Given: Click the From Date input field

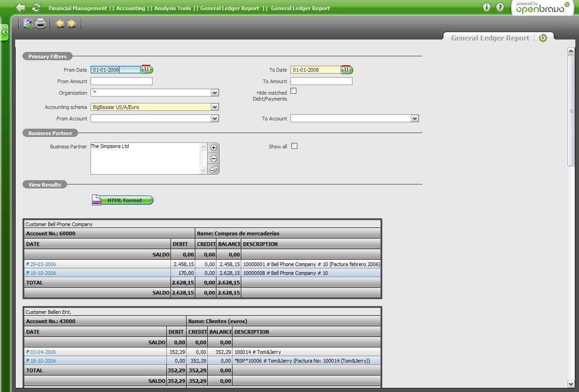Looking at the screenshot, I should click(116, 70).
